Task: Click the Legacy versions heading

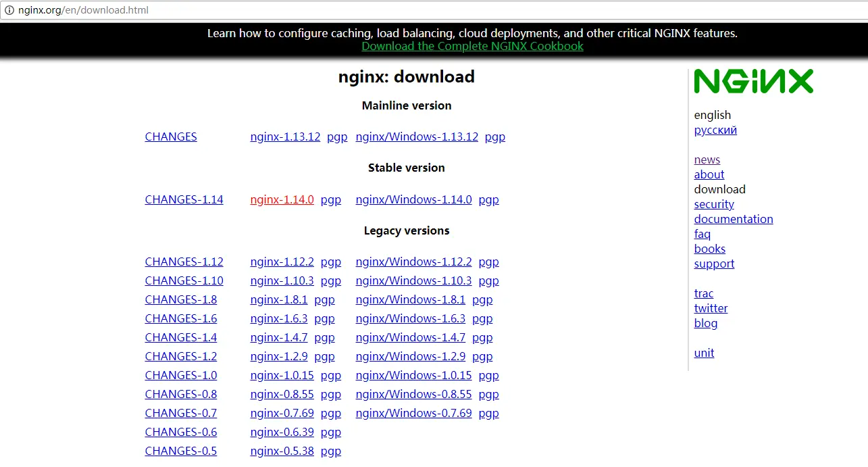Action: point(407,230)
